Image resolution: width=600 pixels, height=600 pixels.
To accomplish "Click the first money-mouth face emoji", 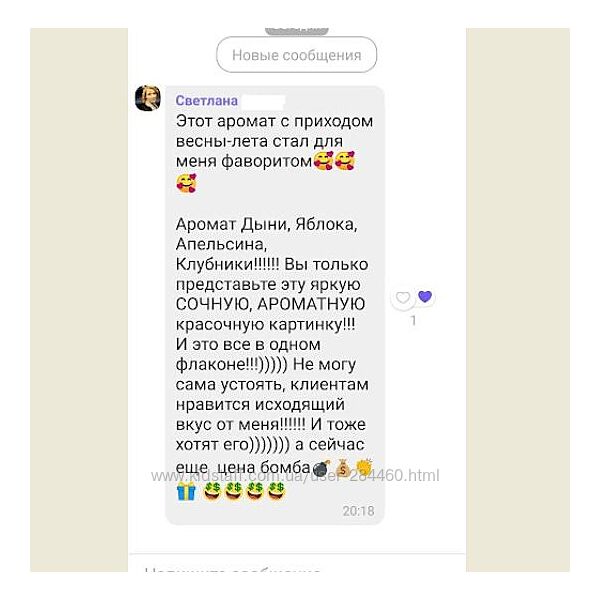I will tap(212, 491).
